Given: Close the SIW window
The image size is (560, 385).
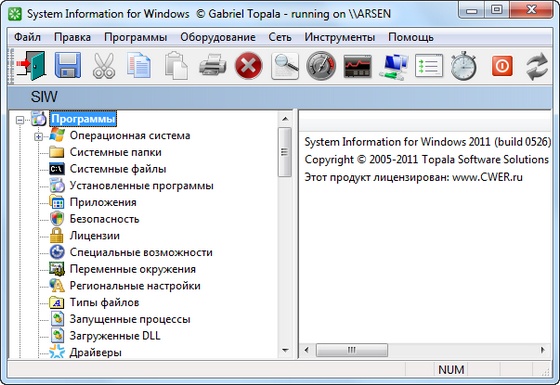Looking at the screenshot, I should tap(531, 10).
